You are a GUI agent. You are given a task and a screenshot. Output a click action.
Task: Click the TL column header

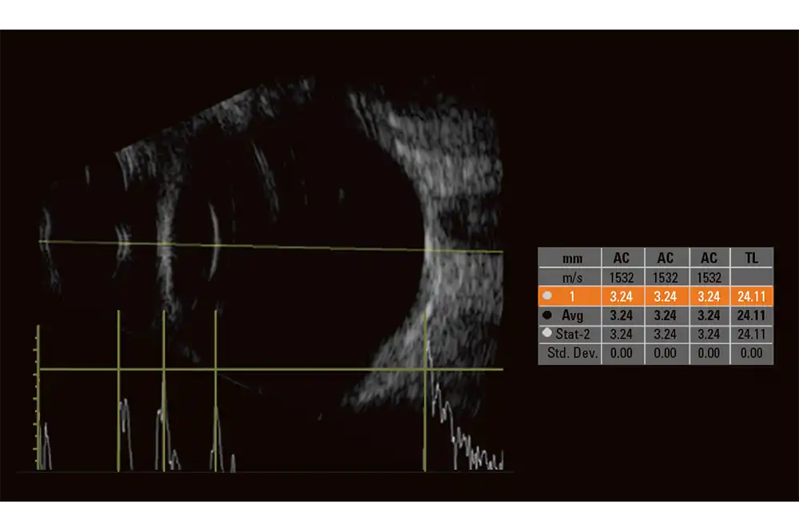[x=752, y=258]
